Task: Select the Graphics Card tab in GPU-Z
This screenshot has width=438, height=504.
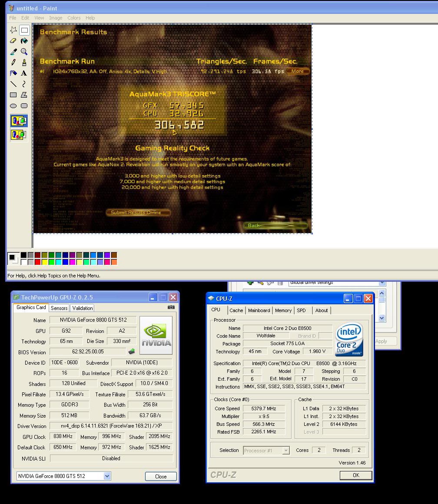Action: pyautogui.click(x=31, y=307)
